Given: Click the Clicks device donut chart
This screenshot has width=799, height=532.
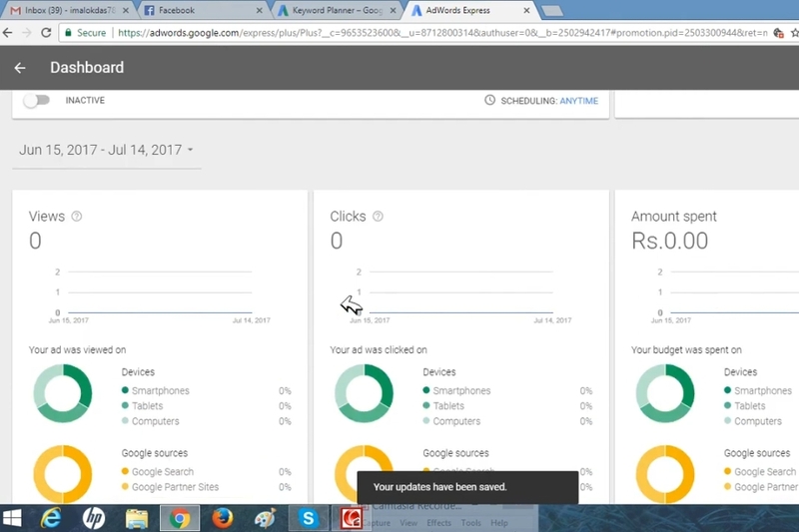Looking at the screenshot, I should point(364,393).
